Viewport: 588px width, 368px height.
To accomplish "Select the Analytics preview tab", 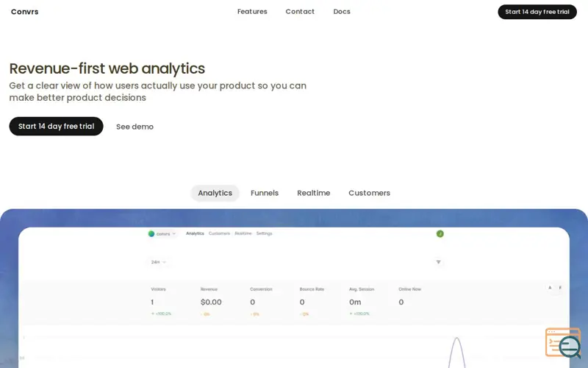I will tap(215, 193).
